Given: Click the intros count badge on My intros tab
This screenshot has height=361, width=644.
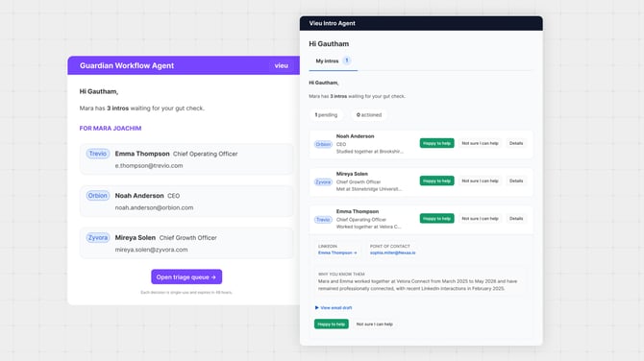Looking at the screenshot, I should coord(347,60).
